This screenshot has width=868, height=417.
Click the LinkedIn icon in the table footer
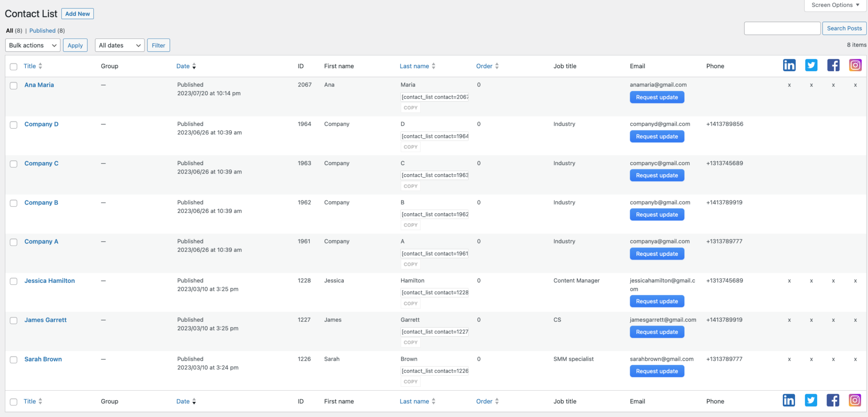pos(789,400)
